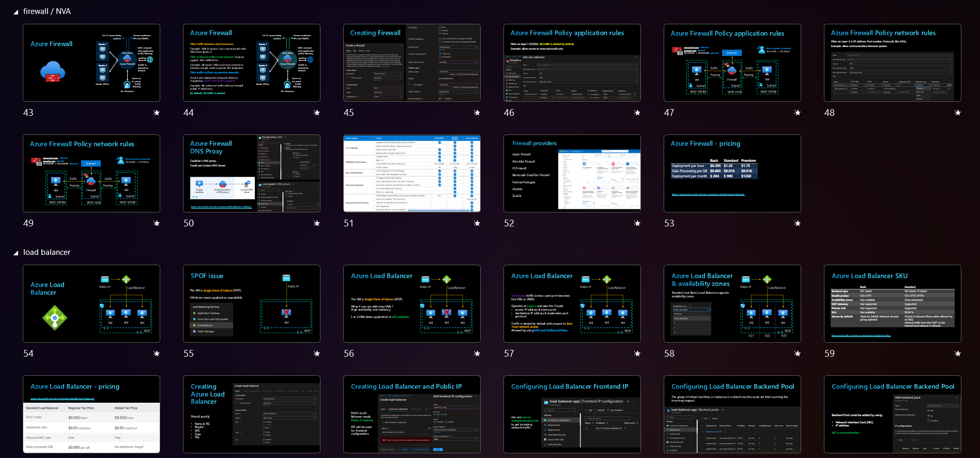980x458 pixels.
Task: Click the star icon beside slide 52
Action: pyautogui.click(x=637, y=223)
